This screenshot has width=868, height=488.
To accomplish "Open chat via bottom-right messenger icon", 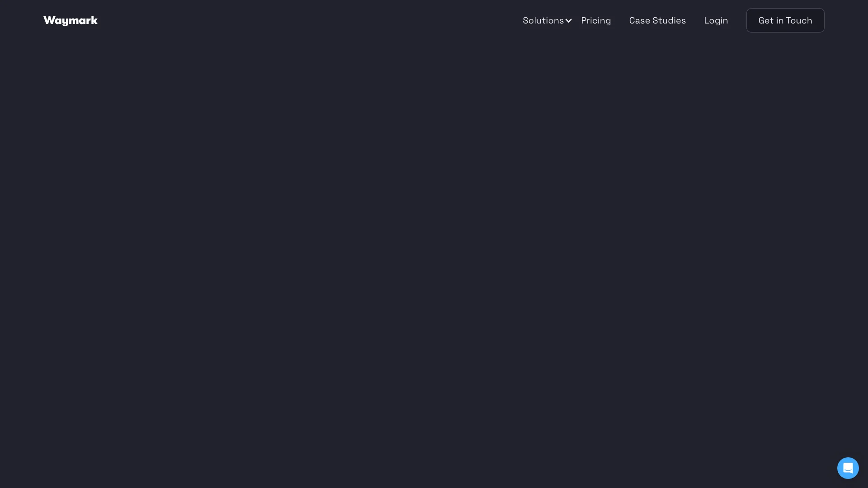I will 848,468.
